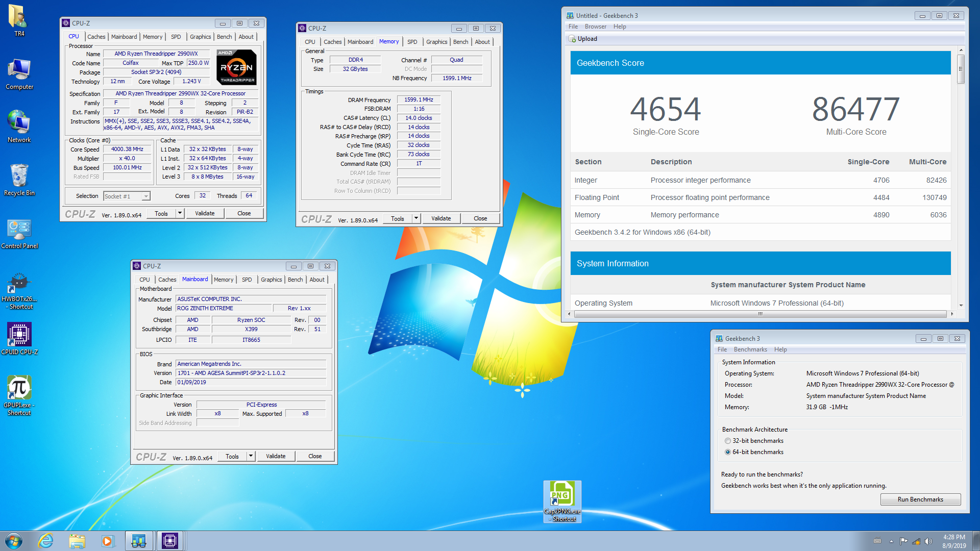Click the network tray icon

916,541
